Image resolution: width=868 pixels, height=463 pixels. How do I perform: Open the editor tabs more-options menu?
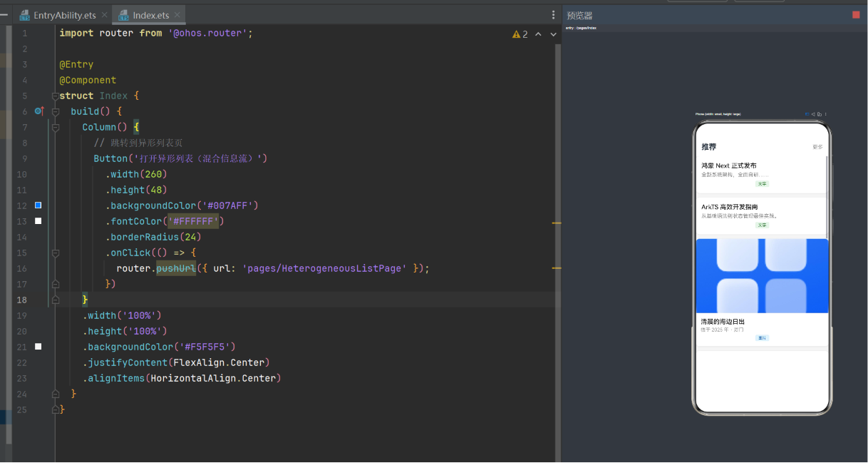(x=553, y=15)
